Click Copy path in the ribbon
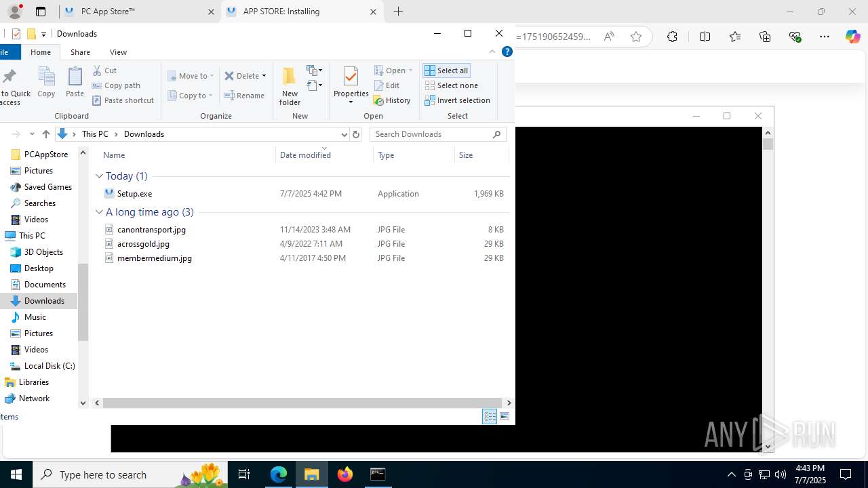 pyautogui.click(x=116, y=85)
